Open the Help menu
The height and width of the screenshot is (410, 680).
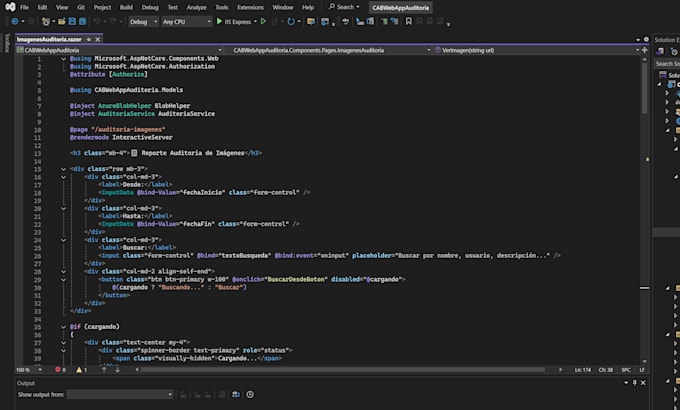[308, 7]
